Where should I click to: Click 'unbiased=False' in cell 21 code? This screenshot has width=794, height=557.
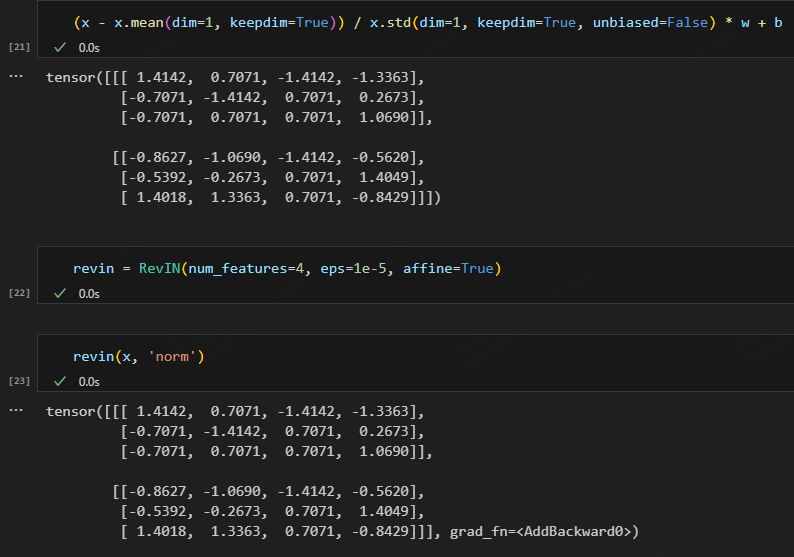(x=650, y=23)
